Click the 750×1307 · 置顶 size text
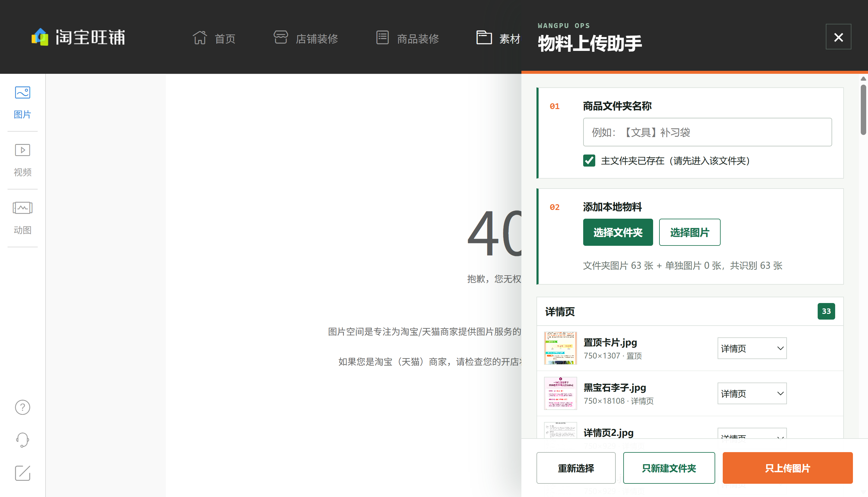Screen dimensions: 868x497 pyautogui.click(x=612, y=356)
